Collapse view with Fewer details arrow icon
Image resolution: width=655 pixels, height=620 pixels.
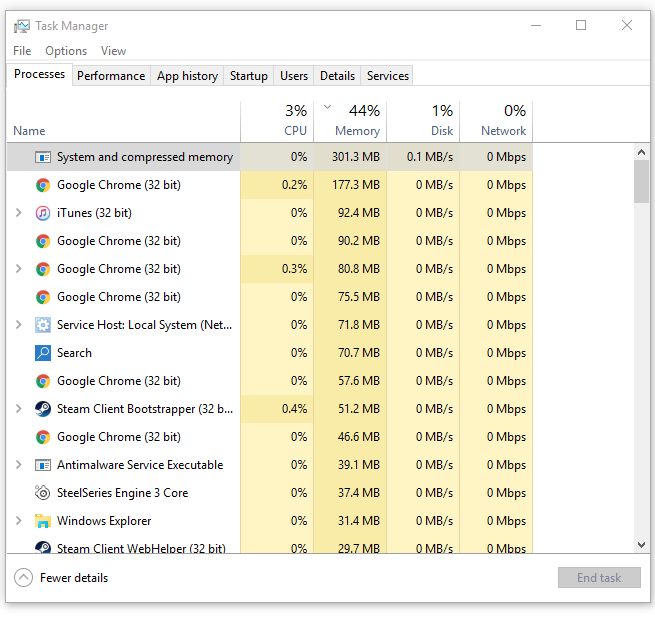[x=23, y=578]
